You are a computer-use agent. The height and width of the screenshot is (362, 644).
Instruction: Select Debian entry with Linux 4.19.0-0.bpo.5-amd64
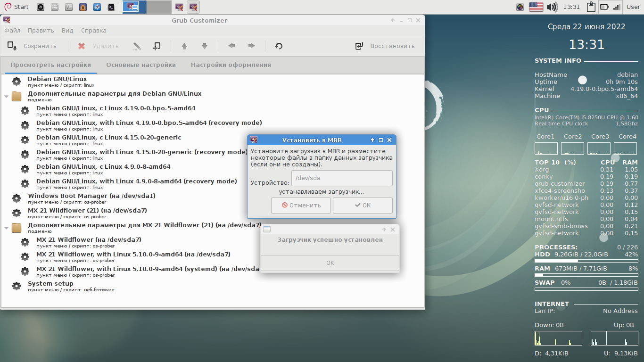click(116, 111)
